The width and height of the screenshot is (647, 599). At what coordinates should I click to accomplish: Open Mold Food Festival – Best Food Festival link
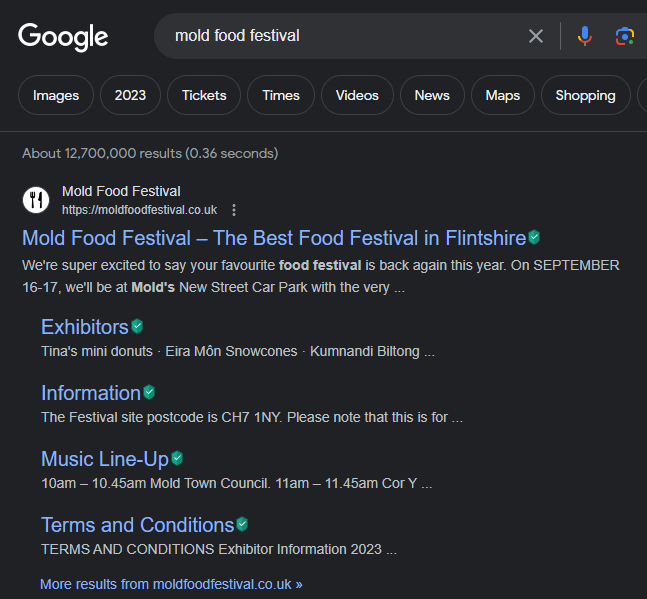click(274, 238)
